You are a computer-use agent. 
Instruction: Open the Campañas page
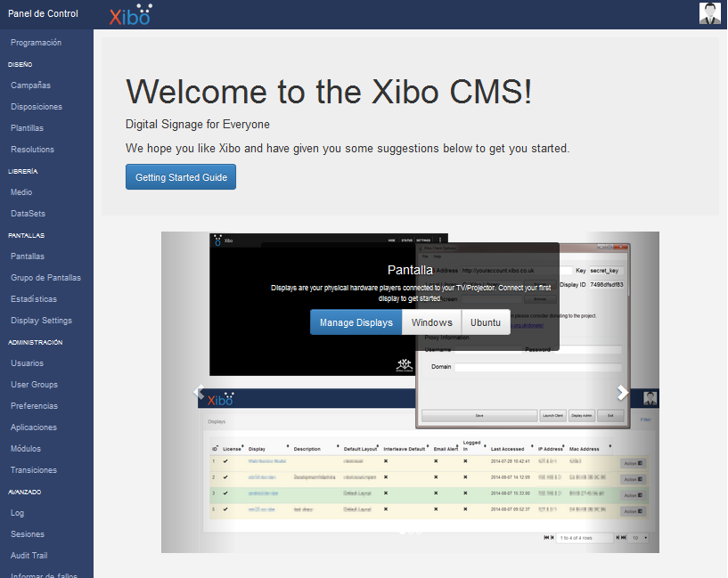click(30, 85)
